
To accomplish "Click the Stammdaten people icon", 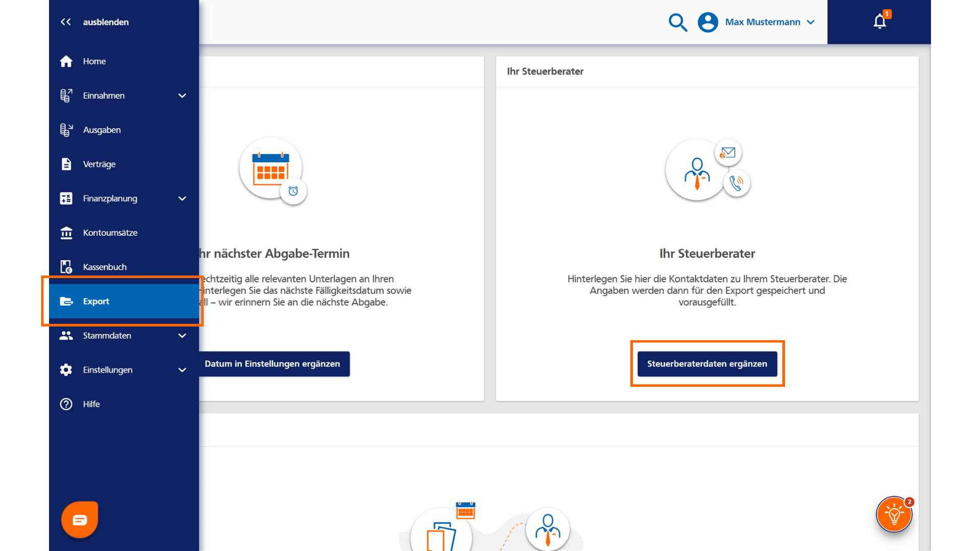I will tap(66, 336).
